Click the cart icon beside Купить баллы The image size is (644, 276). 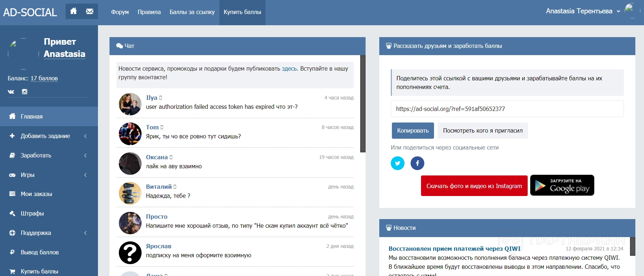[x=12, y=271]
